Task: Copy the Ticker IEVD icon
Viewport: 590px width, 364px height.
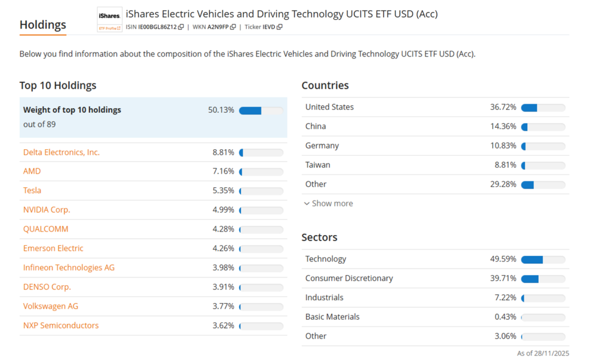Action: 279,27
